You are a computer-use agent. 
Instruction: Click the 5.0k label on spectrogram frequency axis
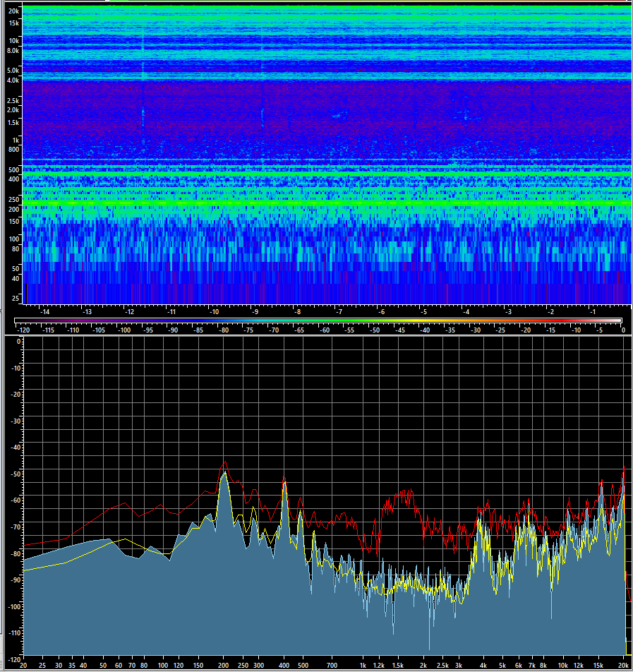coord(13,71)
